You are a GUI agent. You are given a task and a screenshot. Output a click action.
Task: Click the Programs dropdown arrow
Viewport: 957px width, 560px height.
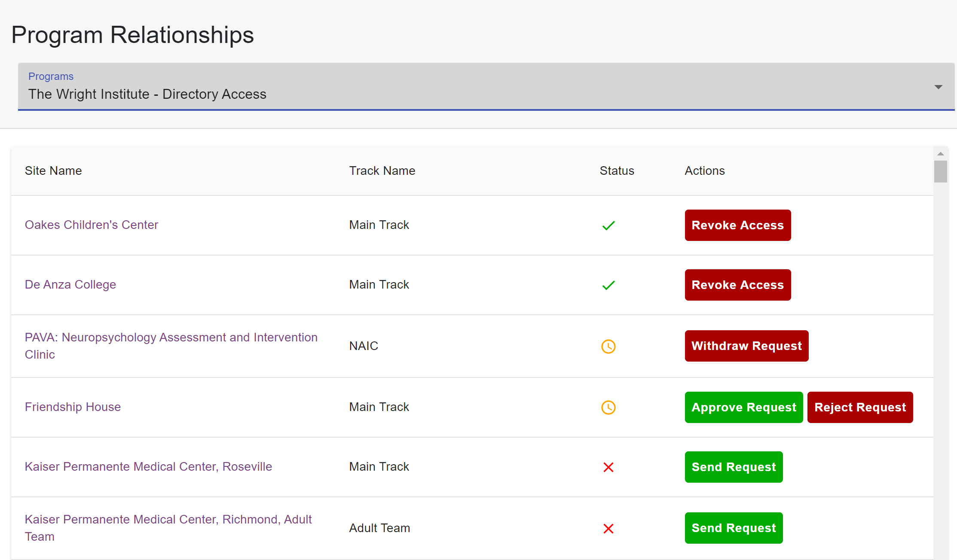coord(939,87)
